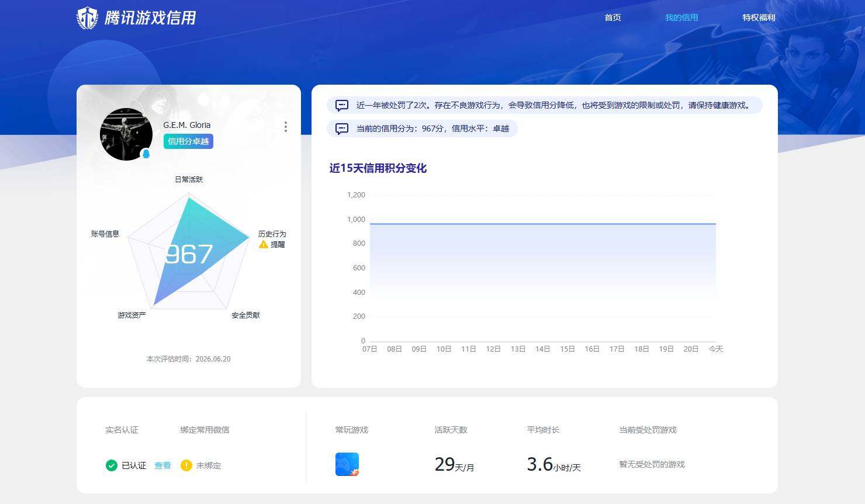Click the 15日 point on the chart axis

[x=568, y=349]
